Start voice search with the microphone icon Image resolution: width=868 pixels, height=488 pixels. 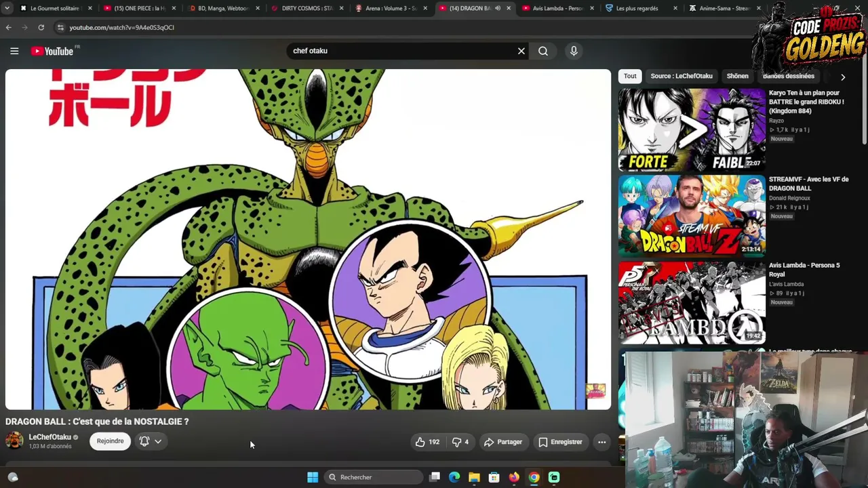pos(574,51)
